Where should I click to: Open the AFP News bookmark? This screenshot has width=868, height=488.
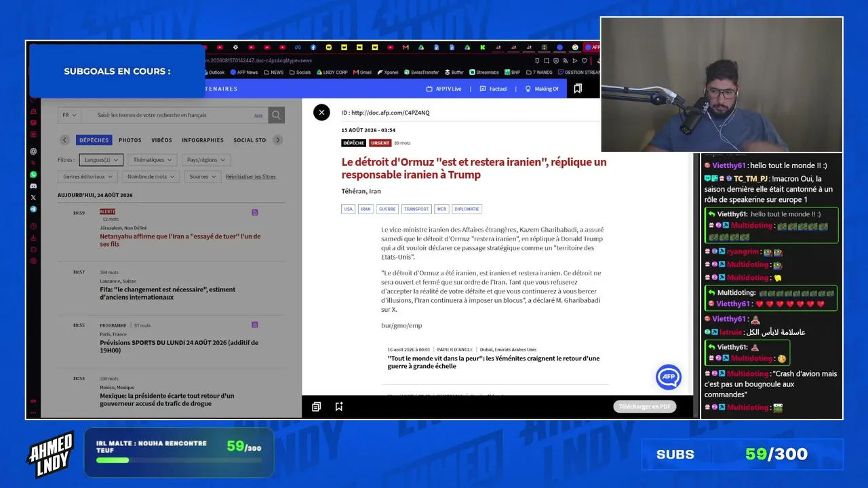coord(244,73)
